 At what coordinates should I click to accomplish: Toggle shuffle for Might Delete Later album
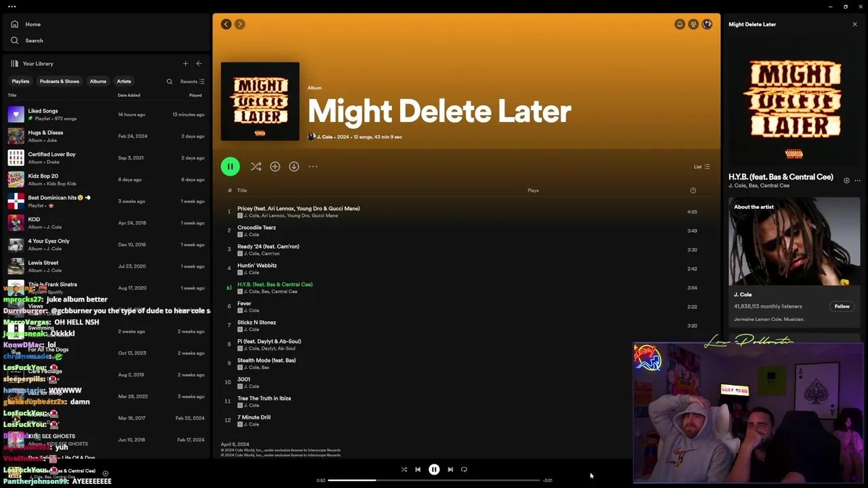click(256, 166)
